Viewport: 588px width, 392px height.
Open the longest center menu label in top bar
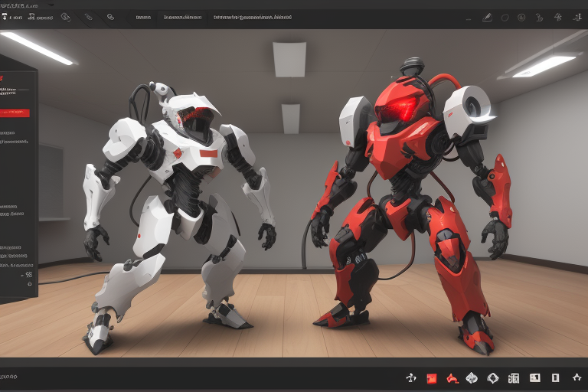click(x=252, y=16)
